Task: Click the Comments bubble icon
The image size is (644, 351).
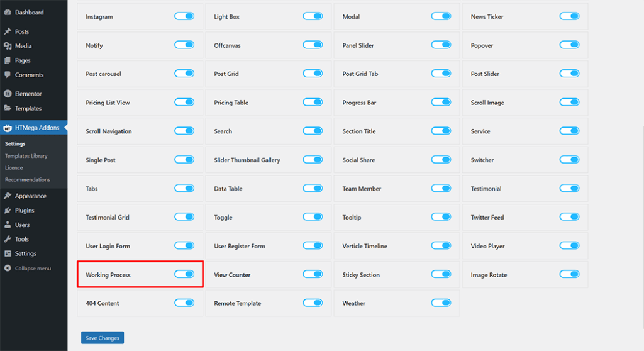Action: [8, 75]
